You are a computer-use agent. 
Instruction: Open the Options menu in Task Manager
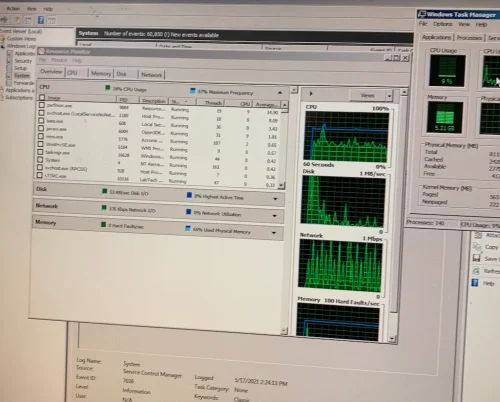(x=443, y=24)
